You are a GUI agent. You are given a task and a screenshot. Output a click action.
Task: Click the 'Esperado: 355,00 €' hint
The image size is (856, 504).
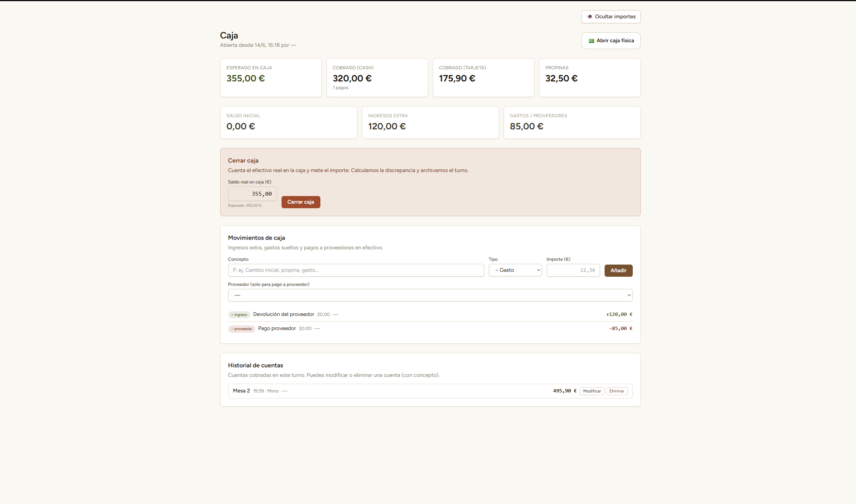click(x=245, y=206)
